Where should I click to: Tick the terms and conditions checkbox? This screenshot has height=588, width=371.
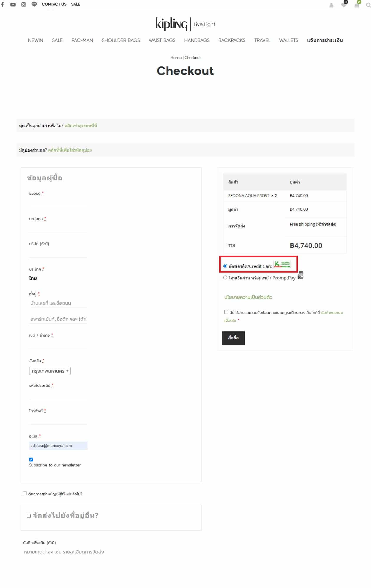[x=226, y=312]
